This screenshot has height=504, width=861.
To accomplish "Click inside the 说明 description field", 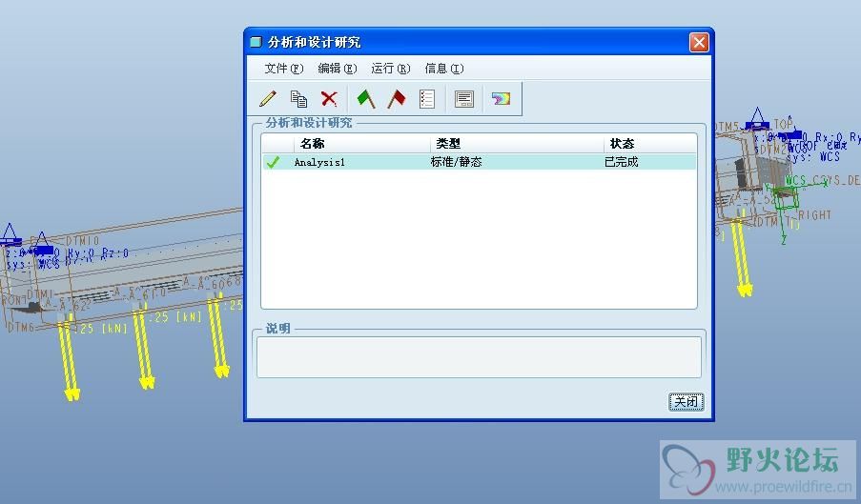I will [x=479, y=357].
